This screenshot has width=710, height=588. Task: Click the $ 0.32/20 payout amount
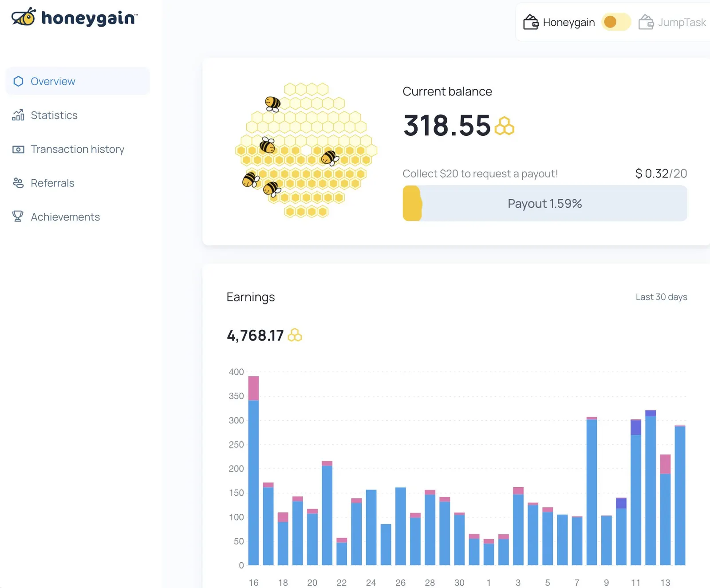coord(661,174)
